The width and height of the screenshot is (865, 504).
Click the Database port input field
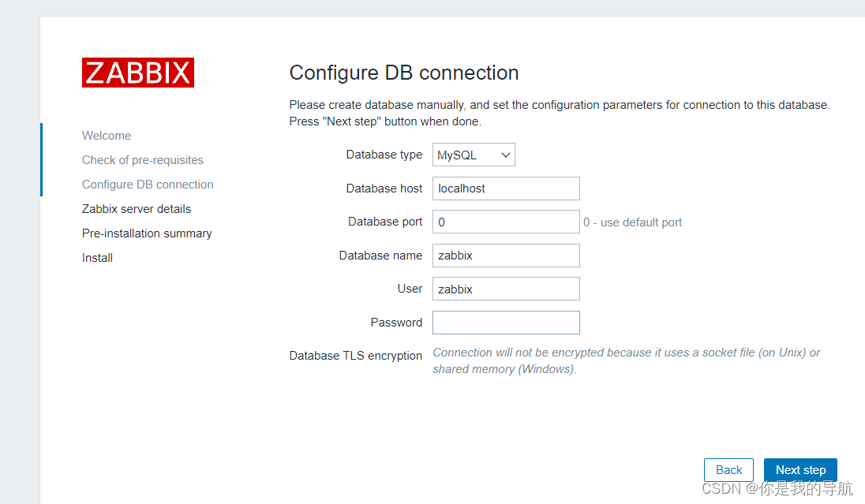506,222
